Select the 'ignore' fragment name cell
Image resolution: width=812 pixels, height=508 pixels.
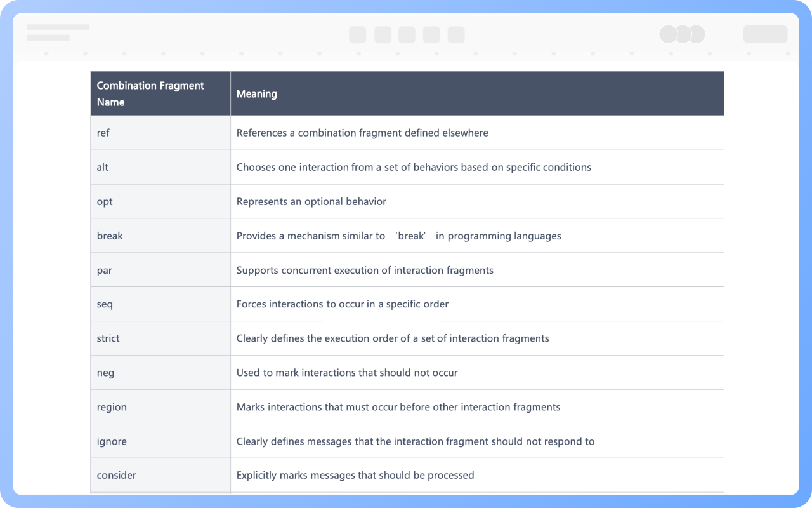pyautogui.click(x=160, y=441)
